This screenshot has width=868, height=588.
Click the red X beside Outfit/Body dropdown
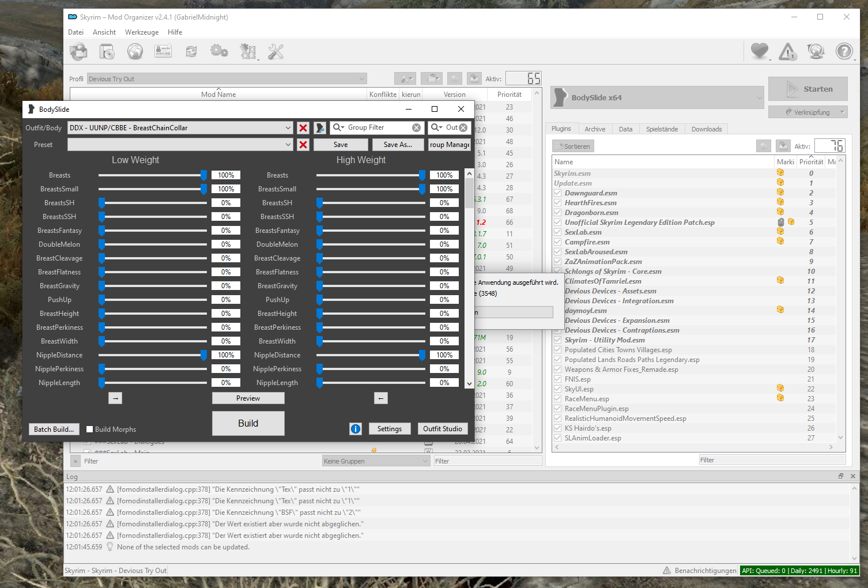pyautogui.click(x=303, y=128)
